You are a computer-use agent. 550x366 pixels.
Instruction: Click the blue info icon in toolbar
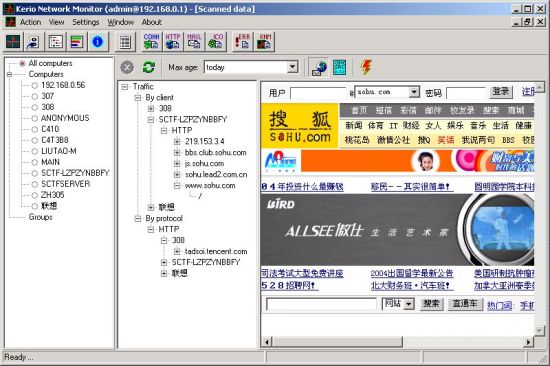pyautogui.click(x=98, y=42)
